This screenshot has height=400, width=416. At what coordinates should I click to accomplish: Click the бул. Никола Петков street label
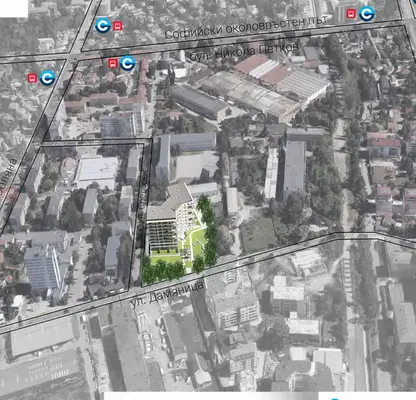click(244, 52)
